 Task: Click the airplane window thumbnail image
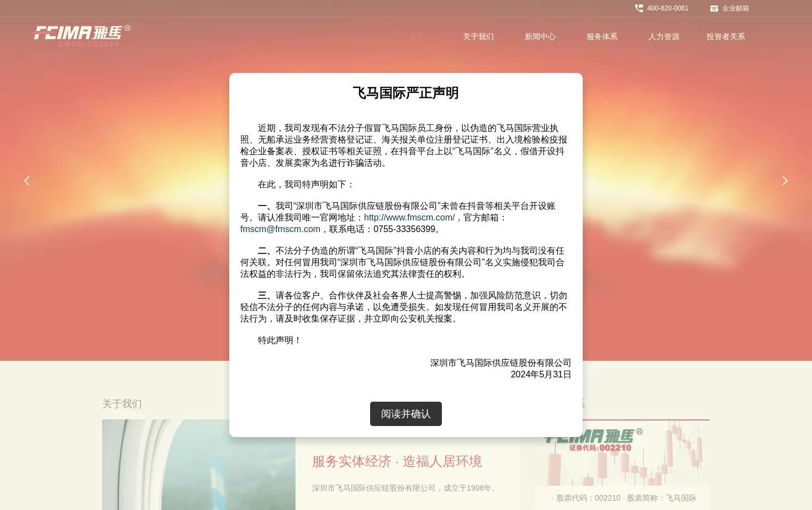click(199, 465)
